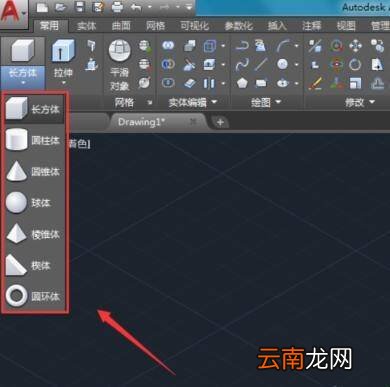Select the Spline draw tool icon
This screenshot has height=387, width=390.
tap(242, 65)
